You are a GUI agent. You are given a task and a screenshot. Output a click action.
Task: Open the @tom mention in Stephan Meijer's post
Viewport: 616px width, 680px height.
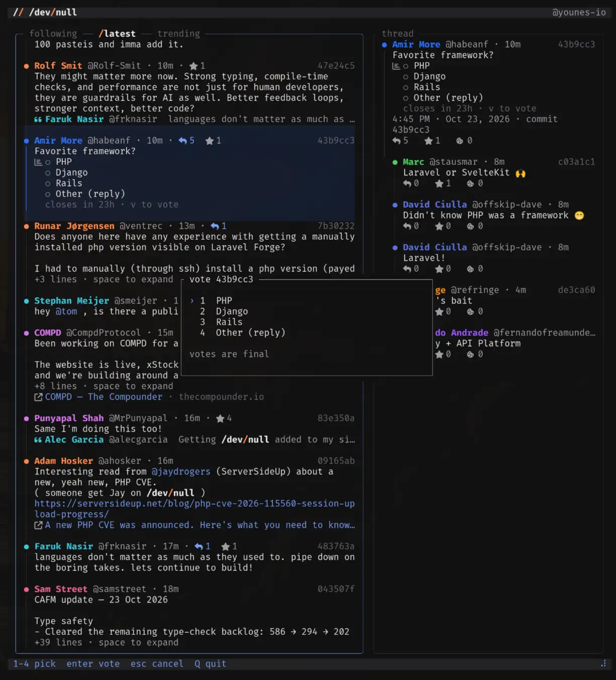pos(66,312)
